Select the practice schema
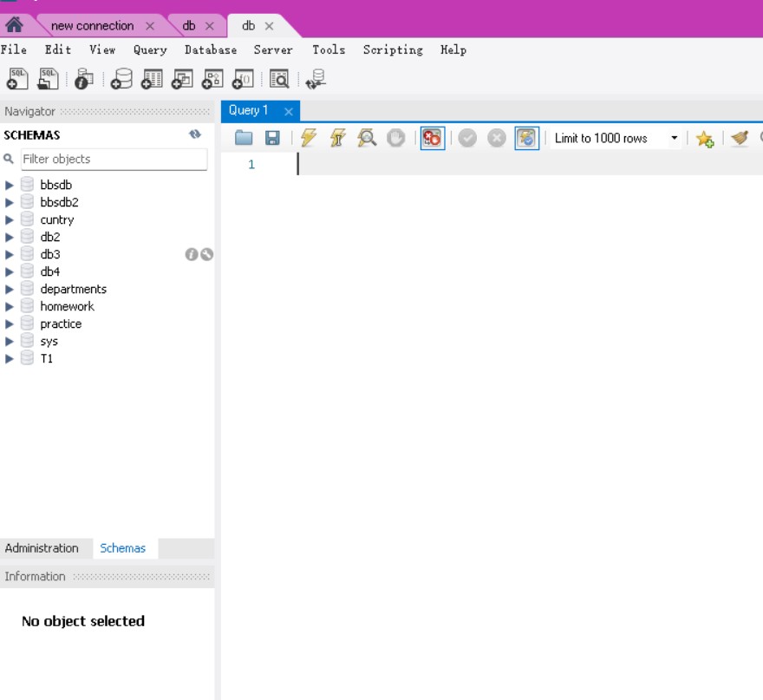This screenshot has width=763, height=700. 61,324
